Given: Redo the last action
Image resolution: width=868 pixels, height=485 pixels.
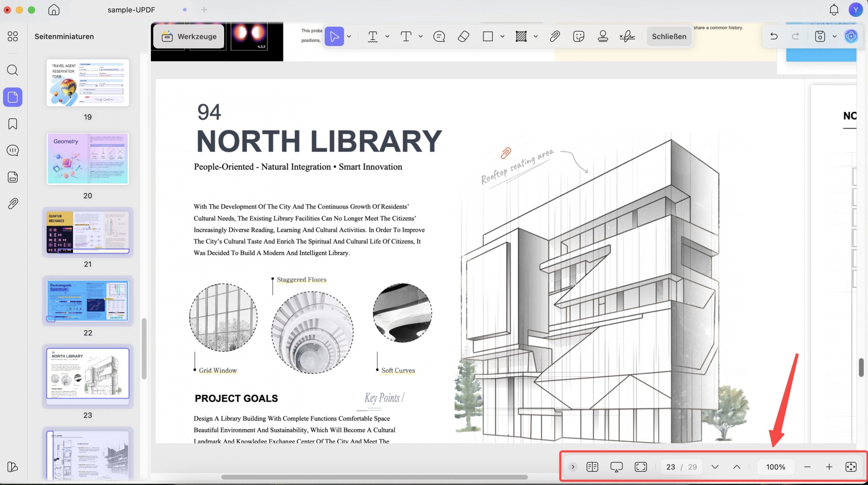Looking at the screenshot, I should pos(795,36).
